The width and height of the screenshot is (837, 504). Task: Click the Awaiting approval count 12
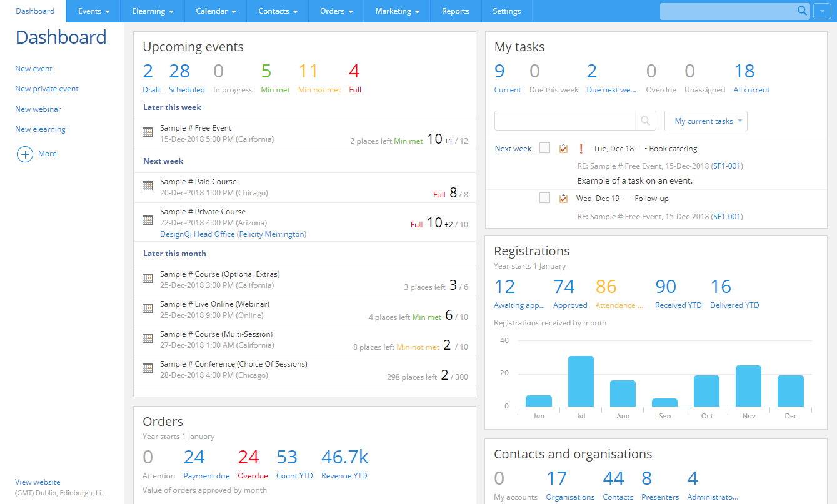point(504,287)
